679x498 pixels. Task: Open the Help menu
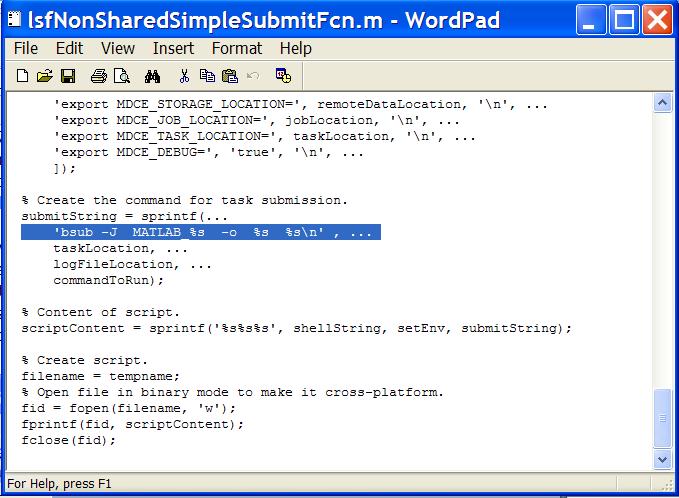click(x=295, y=48)
